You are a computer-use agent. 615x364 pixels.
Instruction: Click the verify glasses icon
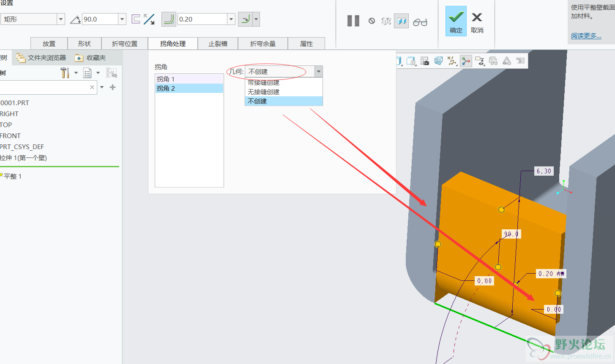pos(420,22)
